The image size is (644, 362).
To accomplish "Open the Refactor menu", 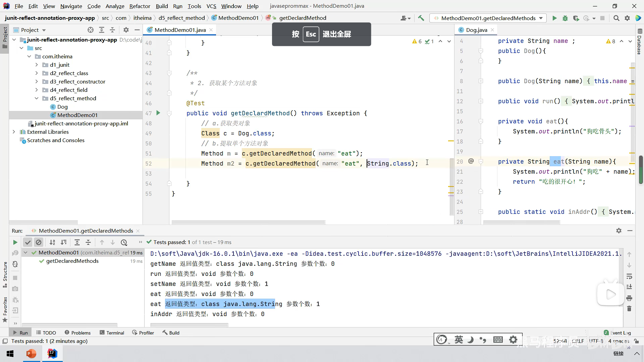I will [x=140, y=6].
